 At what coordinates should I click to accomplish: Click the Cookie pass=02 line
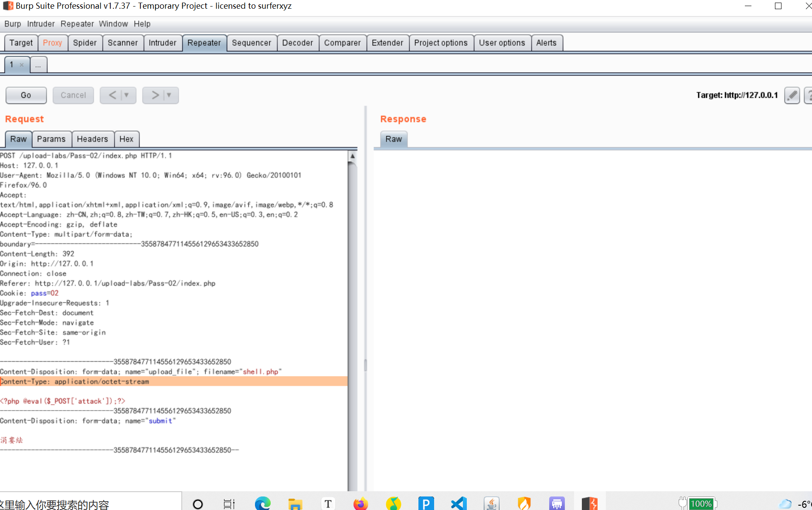click(29, 293)
